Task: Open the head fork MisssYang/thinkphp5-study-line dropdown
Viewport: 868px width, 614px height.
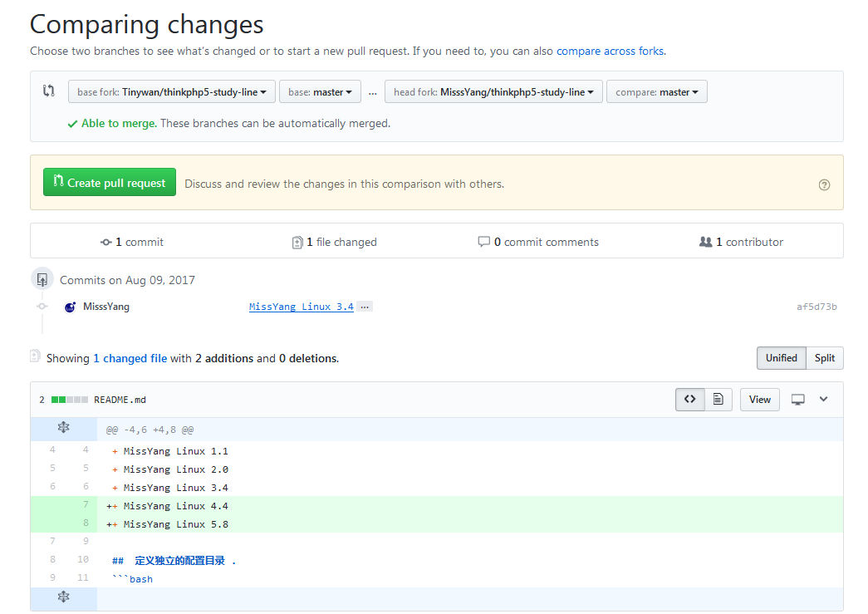Action: (493, 92)
